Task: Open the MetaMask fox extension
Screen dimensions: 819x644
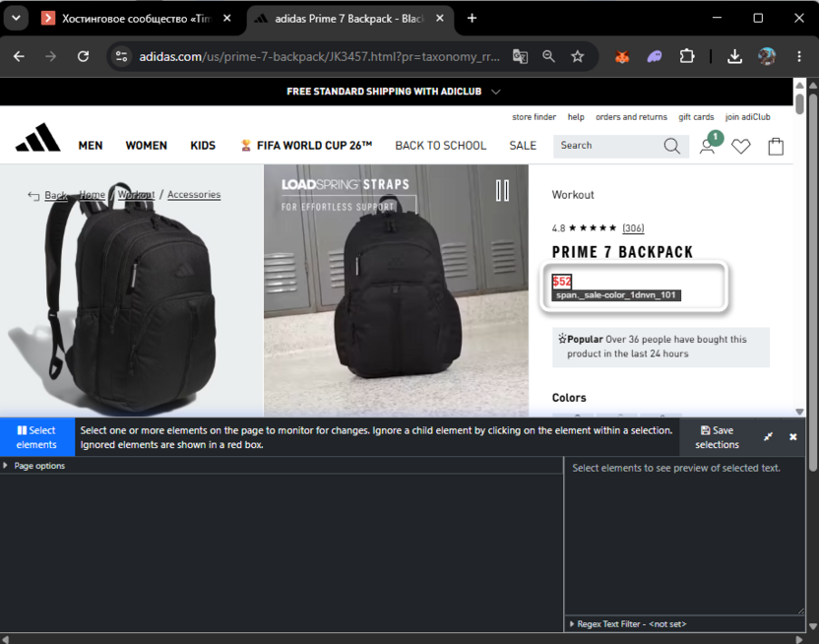Action: point(622,56)
